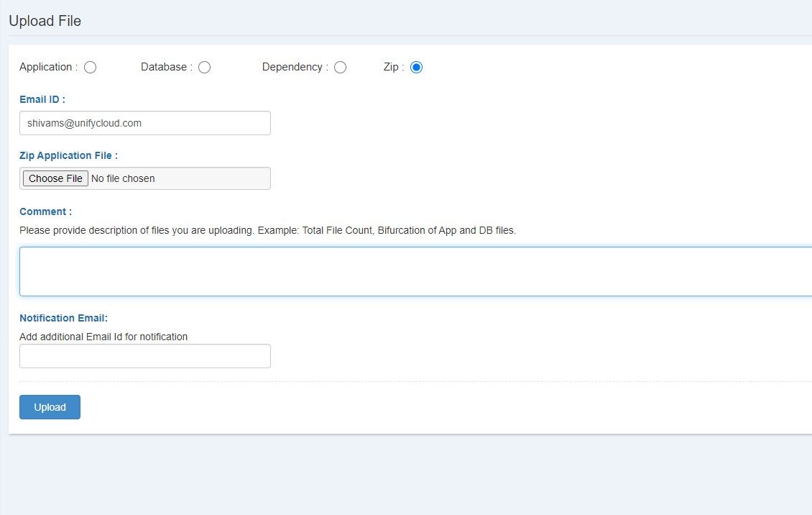This screenshot has width=812, height=515.
Task: Click the Upload button
Action: tap(50, 406)
